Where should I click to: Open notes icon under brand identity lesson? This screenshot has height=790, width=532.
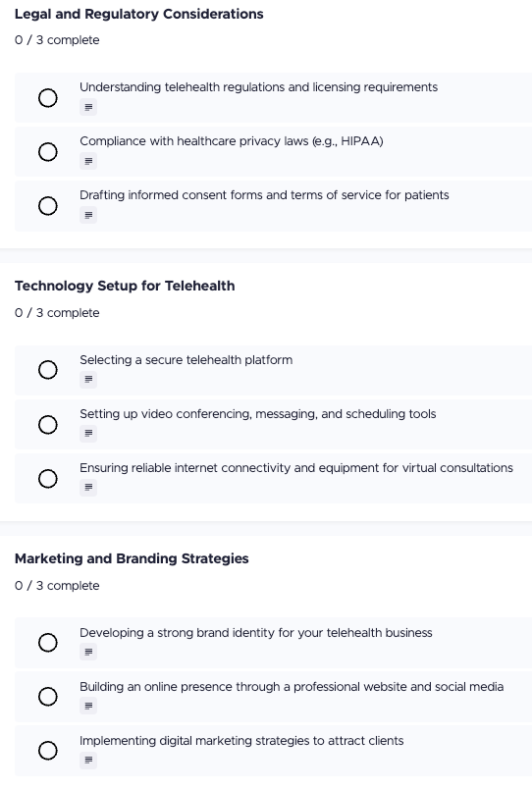(x=88, y=652)
